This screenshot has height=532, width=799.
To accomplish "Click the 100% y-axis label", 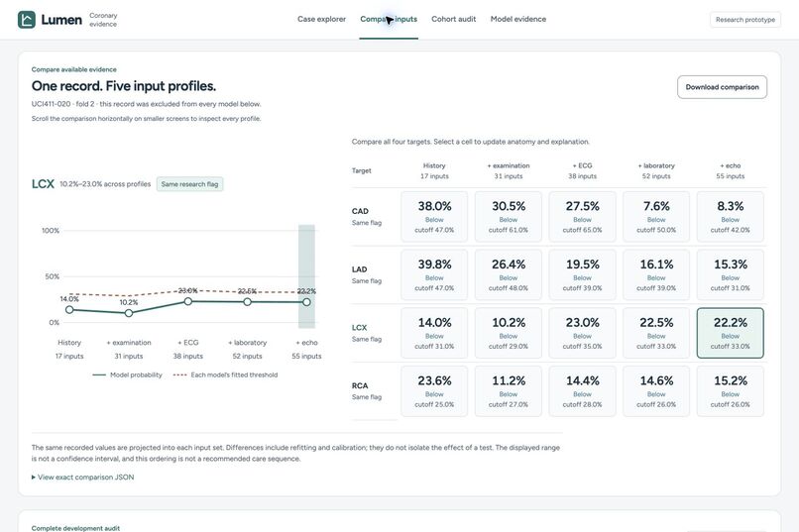I will pos(51,231).
